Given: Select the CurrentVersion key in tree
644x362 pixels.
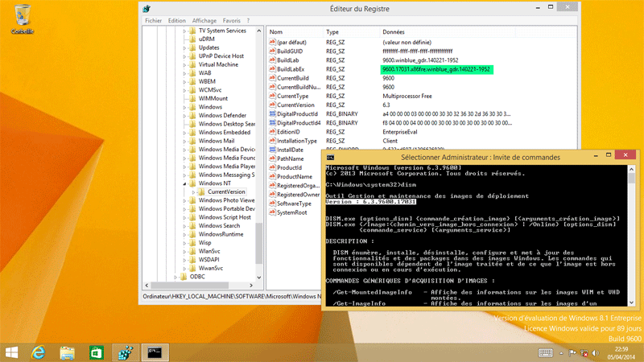Looking at the screenshot, I should 225,192.
